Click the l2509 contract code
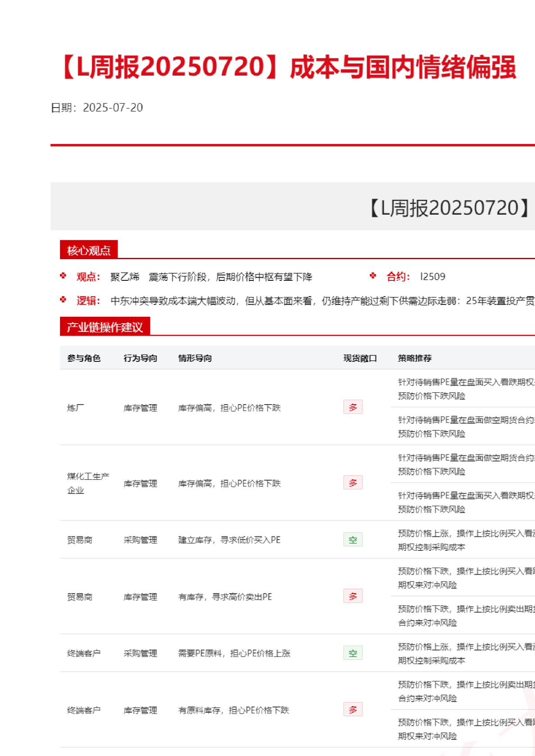Image resolution: width=535 pixels, height=756 pixels. tap(432, 277)
